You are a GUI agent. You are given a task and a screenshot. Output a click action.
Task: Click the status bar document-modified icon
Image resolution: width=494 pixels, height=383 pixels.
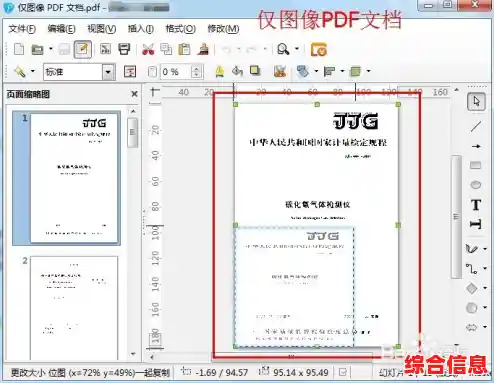tap(343, 372)
